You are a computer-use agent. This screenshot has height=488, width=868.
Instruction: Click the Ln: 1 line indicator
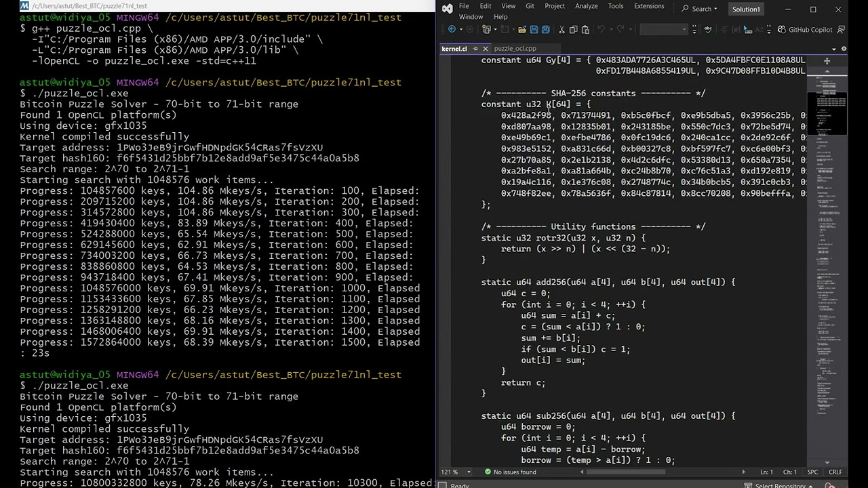(x=766, y=472)
